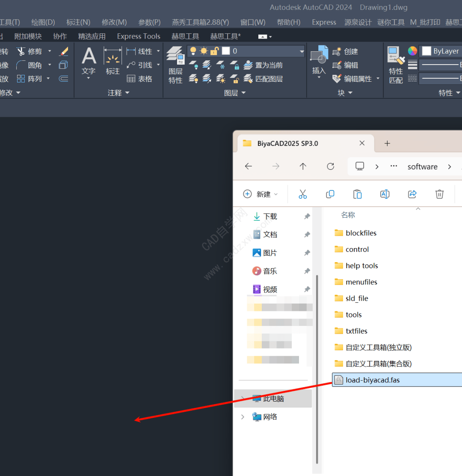Click software in the address breadcrumb
Image resolution: width=462 pixels, height=476 pixels.
point(422,167)
